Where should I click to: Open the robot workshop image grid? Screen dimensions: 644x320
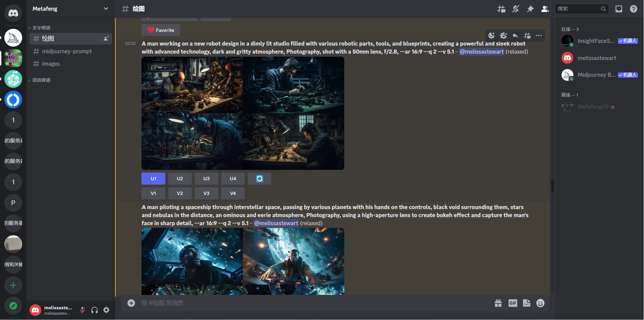[243, 113]
